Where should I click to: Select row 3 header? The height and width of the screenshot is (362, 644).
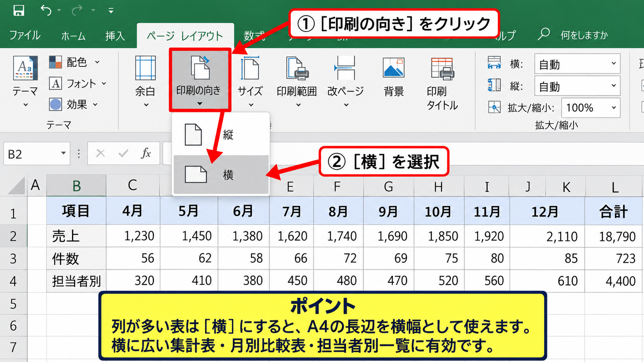[13, 259]
